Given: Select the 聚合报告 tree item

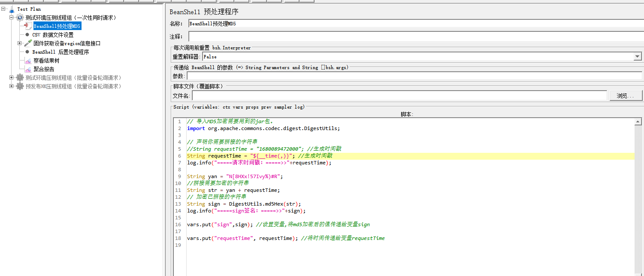Looking at the screenshot, I should pos(45,69).
